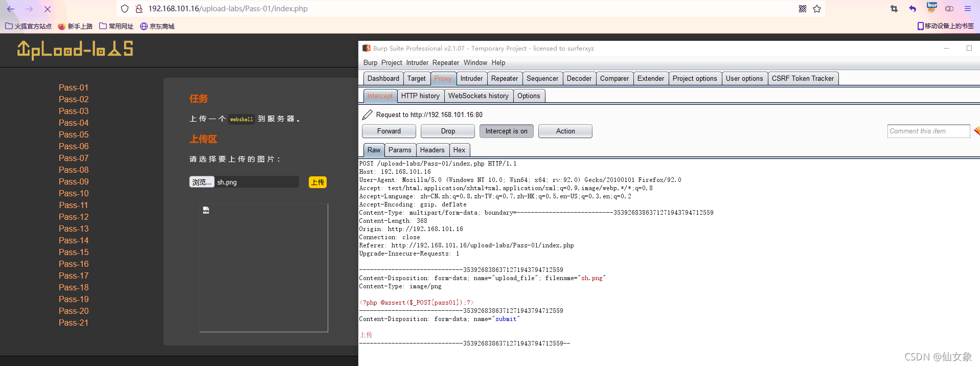Viewport: 980px width, 366px height.
Task: Open the Intruder menu in menu bar
Action: click(x=417, y=62)
